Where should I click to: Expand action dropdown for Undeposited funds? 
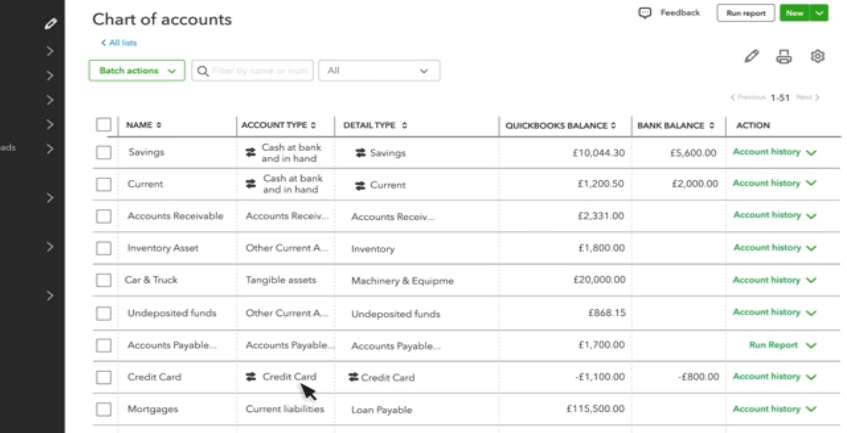[811, 313]
